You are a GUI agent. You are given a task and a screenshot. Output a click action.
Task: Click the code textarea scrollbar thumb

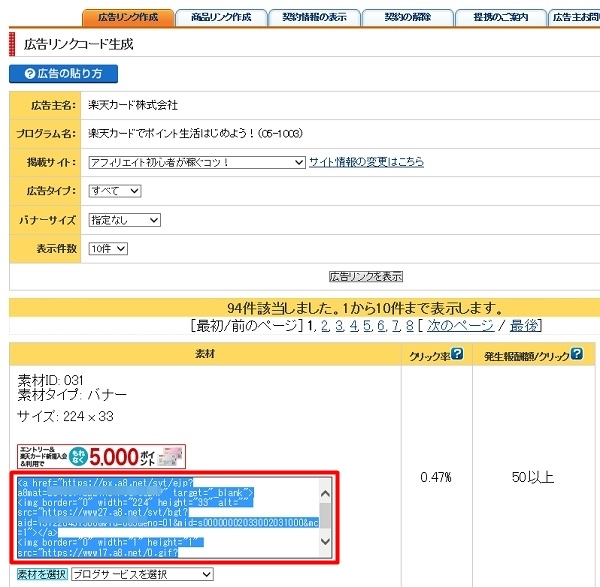[325, 515]
